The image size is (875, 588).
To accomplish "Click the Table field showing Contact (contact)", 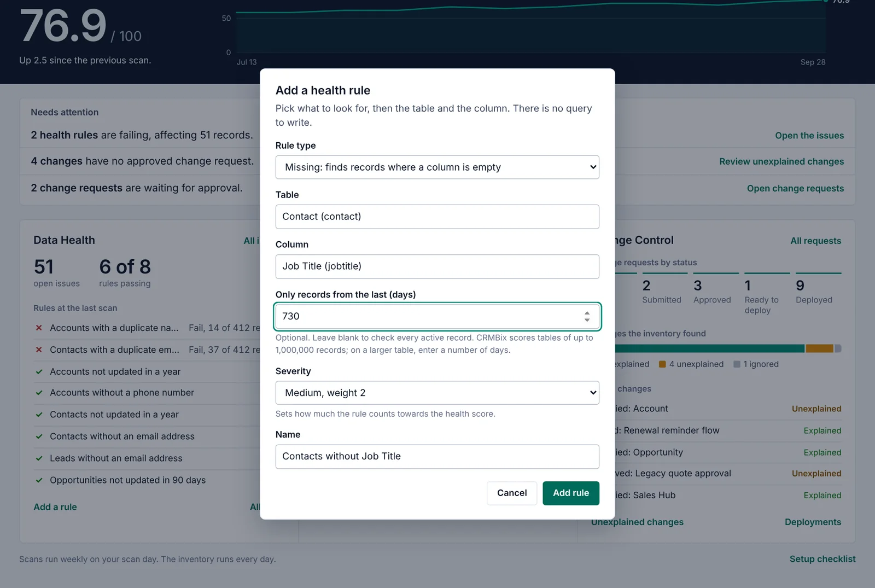I will tap(437, 217).
